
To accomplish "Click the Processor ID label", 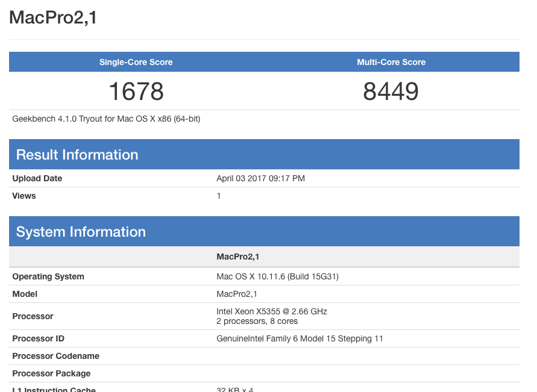I will coord(39,338).
